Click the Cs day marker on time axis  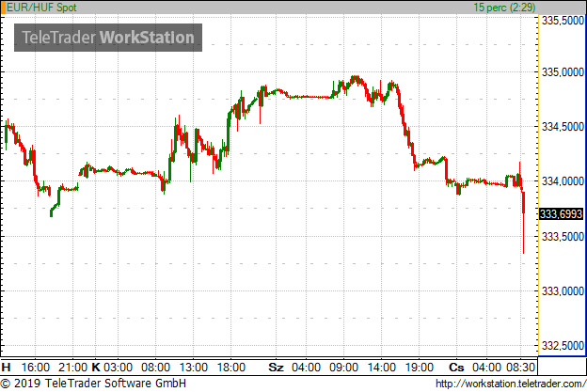[x=456, y=368]
